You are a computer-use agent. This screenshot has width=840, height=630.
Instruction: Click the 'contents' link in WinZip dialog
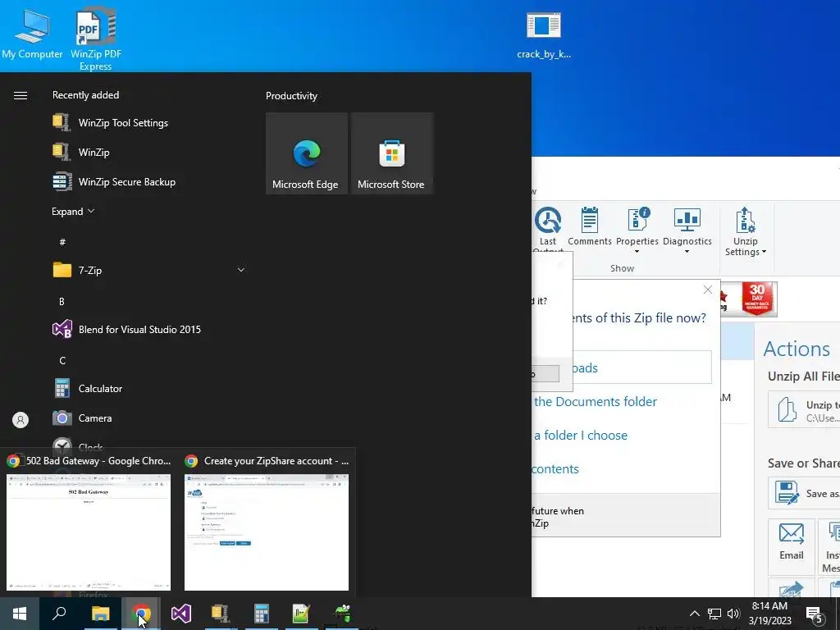click(555, 468)
